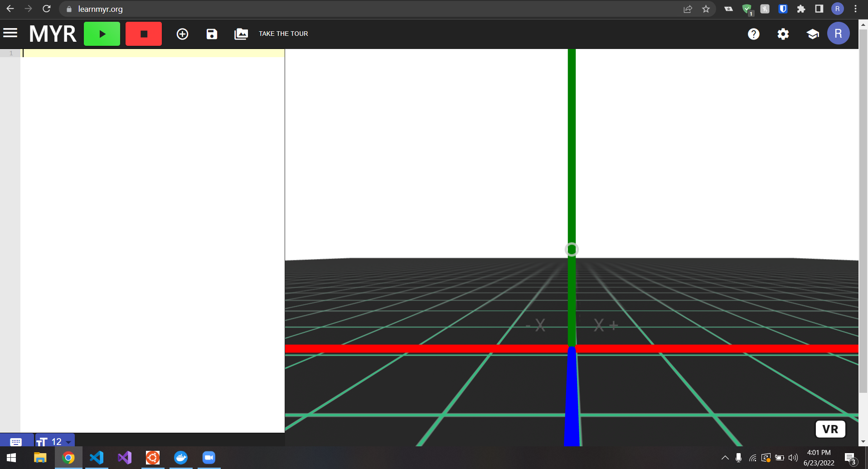Open saved projects gallery icon

[241, 34]
